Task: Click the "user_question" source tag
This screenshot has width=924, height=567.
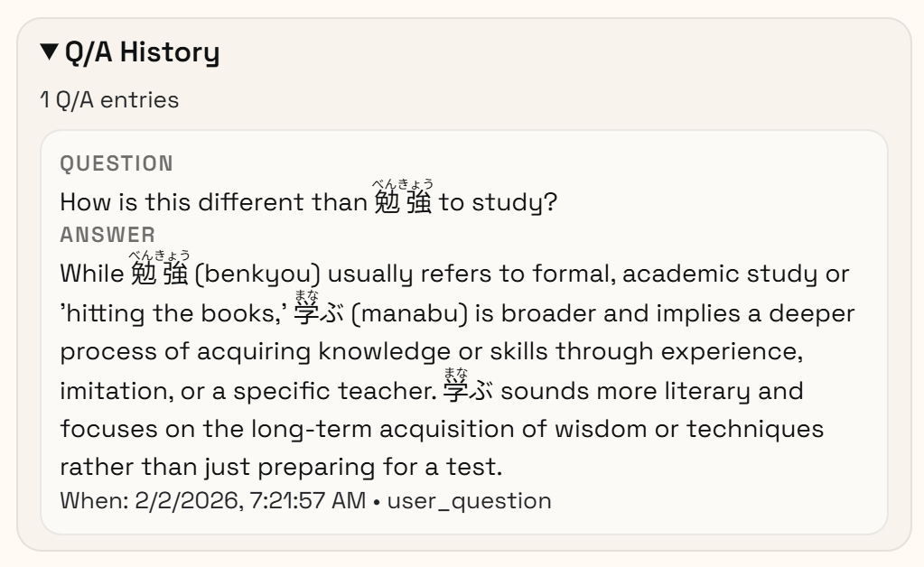Action: tap(469, 500)
